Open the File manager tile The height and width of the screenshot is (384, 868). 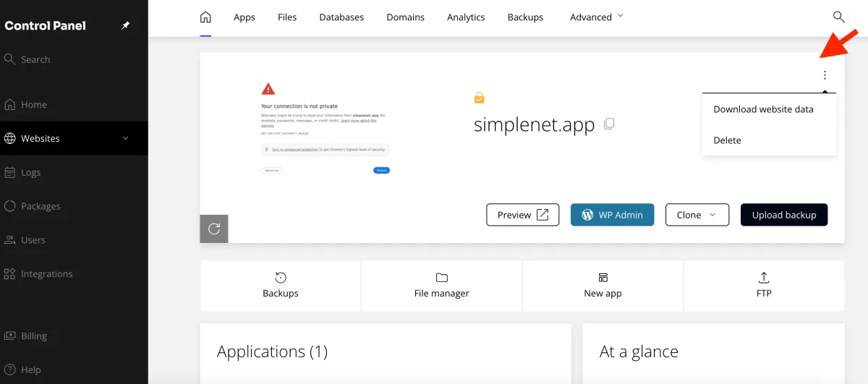coord(441,286)
